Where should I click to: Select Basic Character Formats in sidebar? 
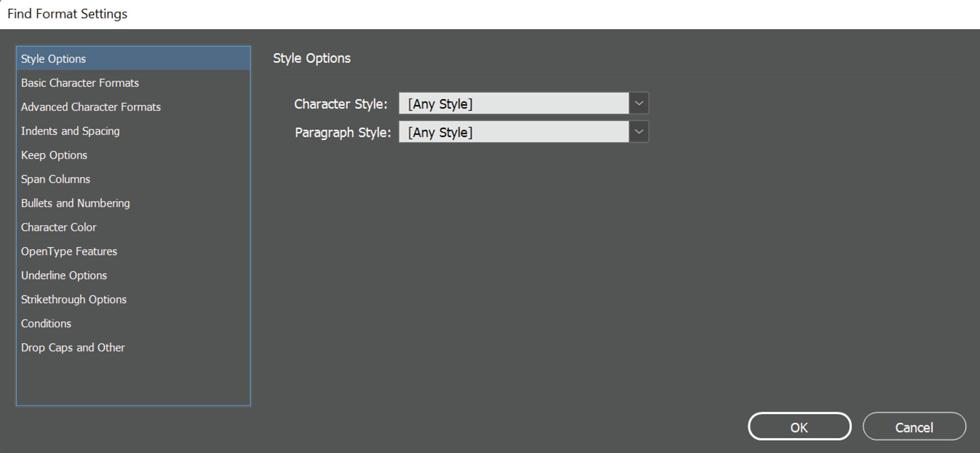click(80, 83)
